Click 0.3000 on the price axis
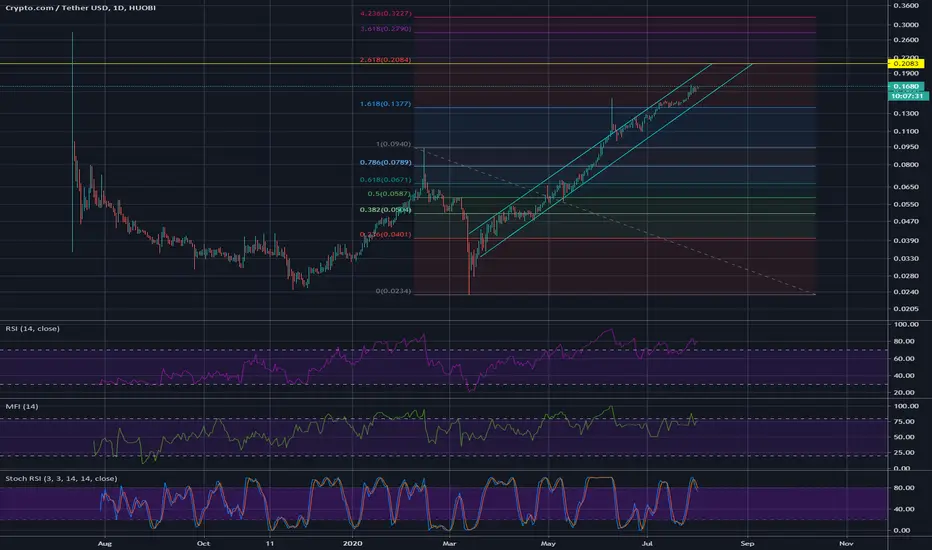The height and width of the screenshot is (550, 932). tap(906, 24)
